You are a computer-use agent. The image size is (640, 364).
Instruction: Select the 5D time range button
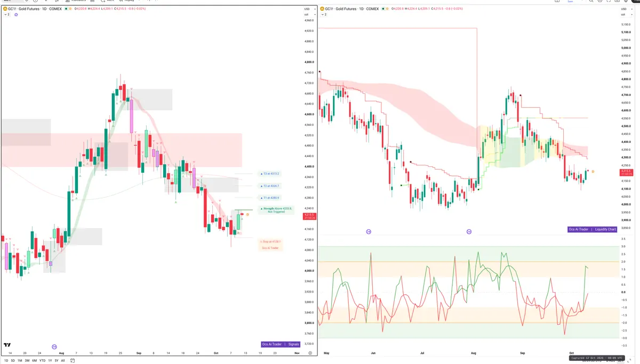(13, 360)
